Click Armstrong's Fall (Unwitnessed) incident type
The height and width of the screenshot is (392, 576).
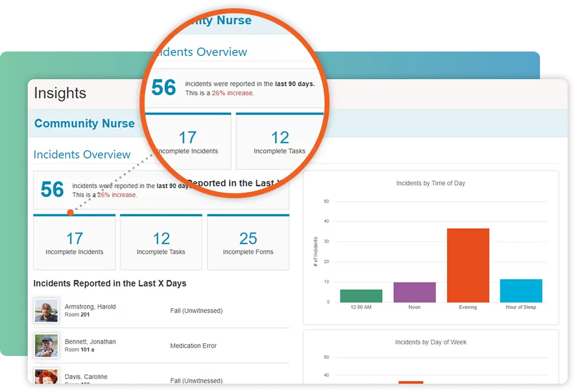196,311
